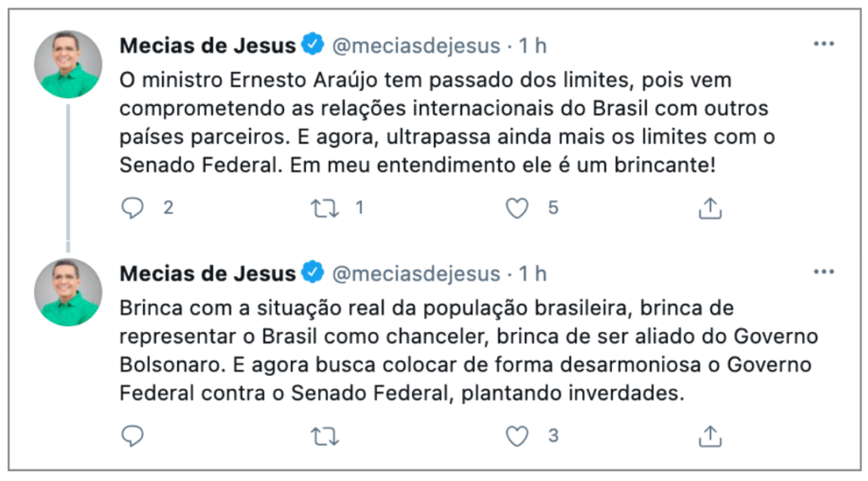Open more options menu on second tweet

click(x=824, y=273)
